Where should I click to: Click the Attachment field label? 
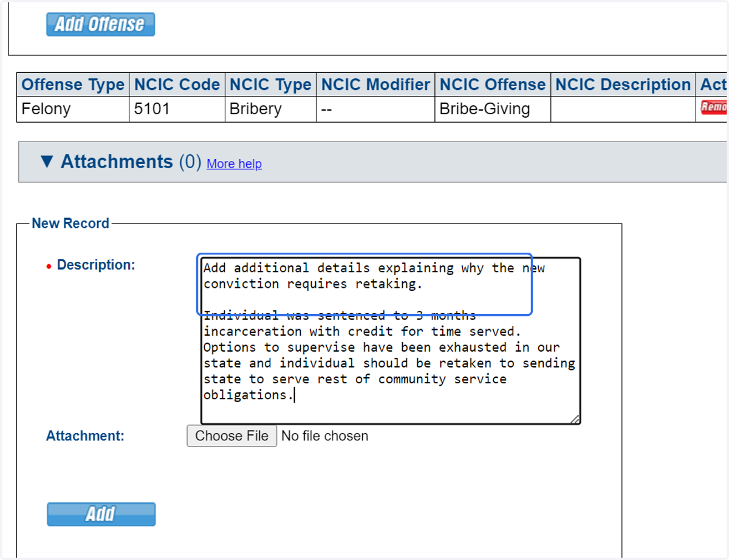pos(85,436)
